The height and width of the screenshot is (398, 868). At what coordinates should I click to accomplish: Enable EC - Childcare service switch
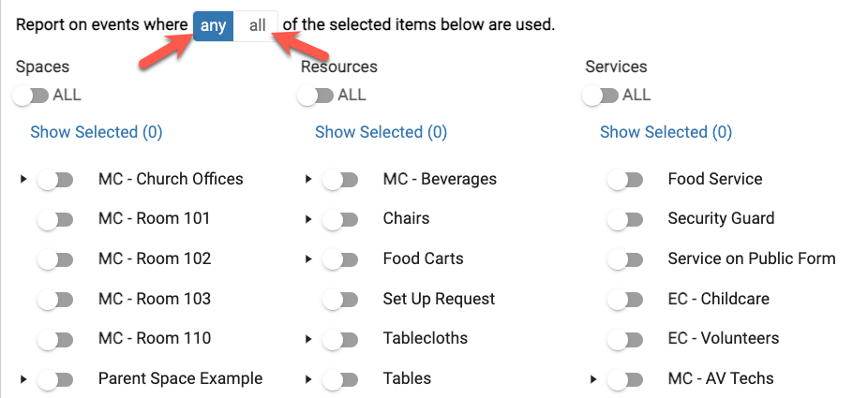click(625, 299)
